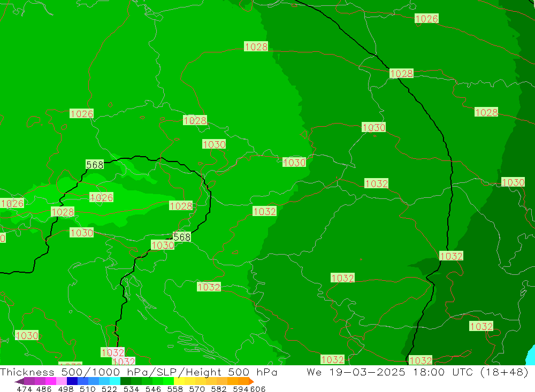Screen dimensions: 535x392
Task: Click the legend value 498
Action: tap(65, 389)
